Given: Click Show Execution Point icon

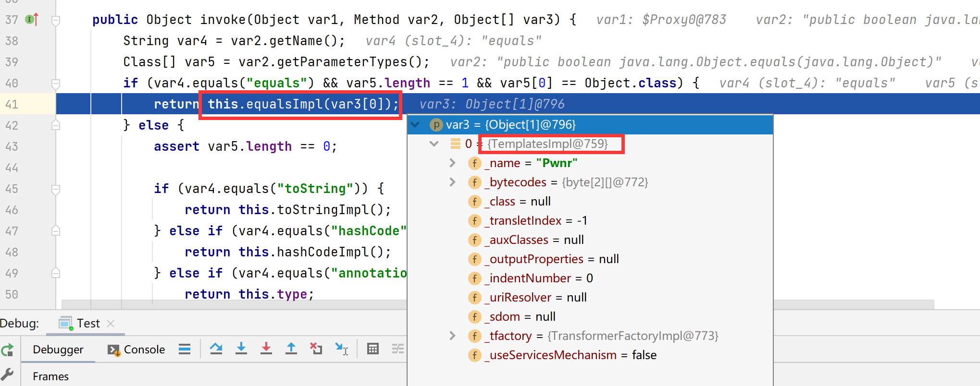Looking at the screenshot, I should coord(185,349).
